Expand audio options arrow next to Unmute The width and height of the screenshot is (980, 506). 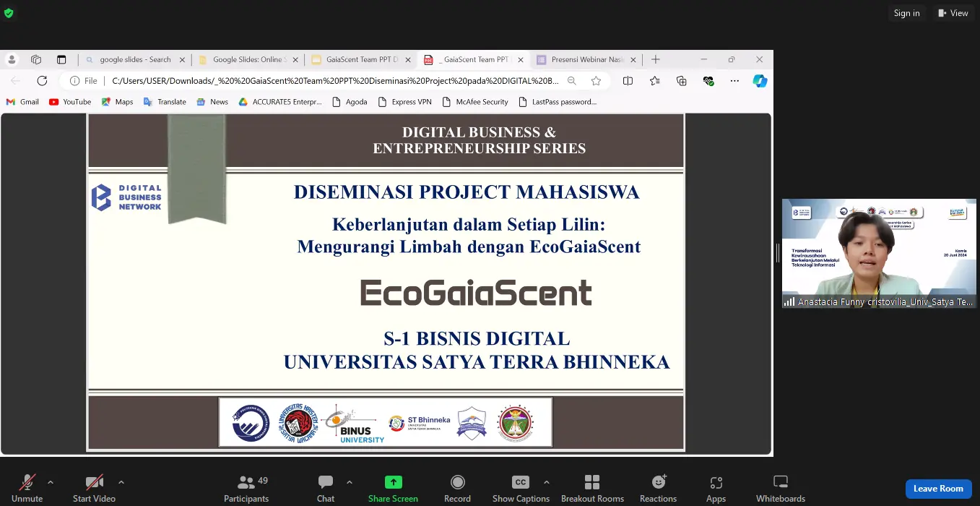coord(51,482)
